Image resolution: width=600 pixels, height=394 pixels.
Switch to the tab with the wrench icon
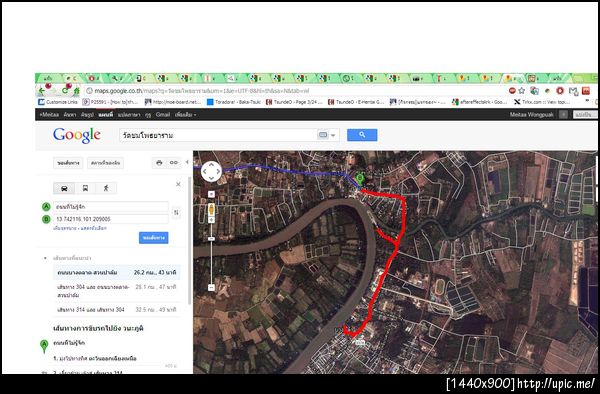[x=117, y=78]
